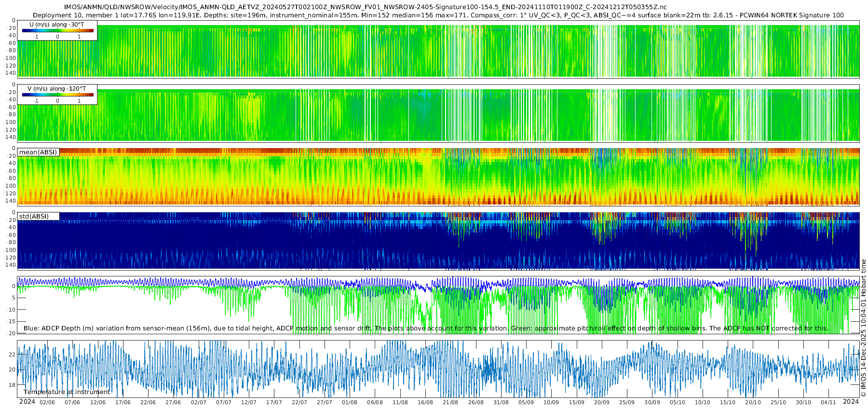Click the 10/09 date tick label
Screen dimensions: 868x410
pyautogui.click(x=551, y=402)
